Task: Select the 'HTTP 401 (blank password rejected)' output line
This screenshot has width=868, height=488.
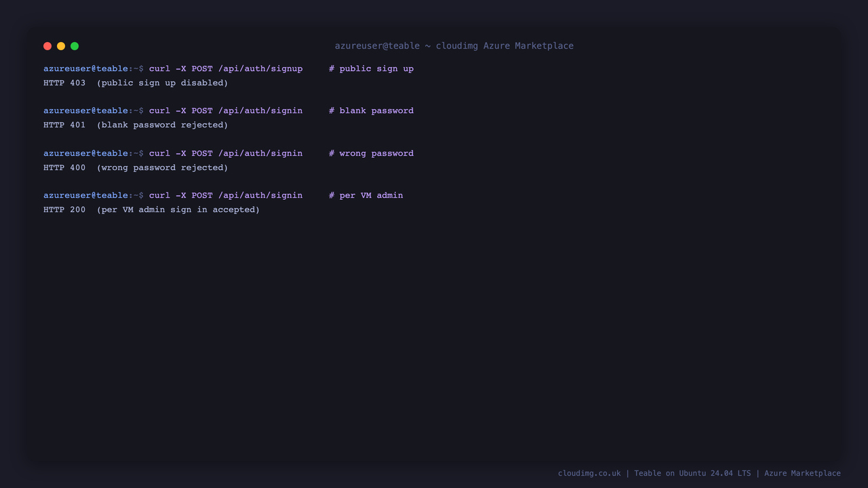Action: 136,125
